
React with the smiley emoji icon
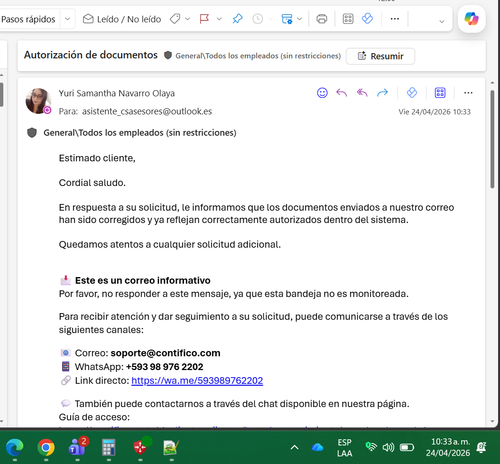pos(322,93)
